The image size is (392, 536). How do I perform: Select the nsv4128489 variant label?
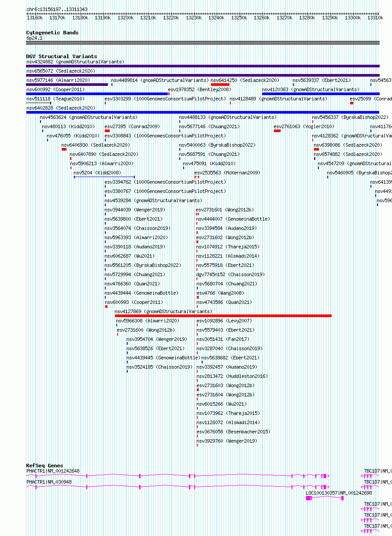pos(278,99)
